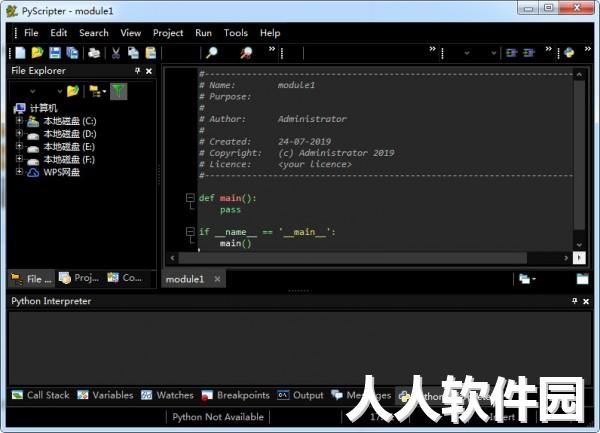Click the Paste clipboard icon
600x433 pixels.
pos(151,53)
